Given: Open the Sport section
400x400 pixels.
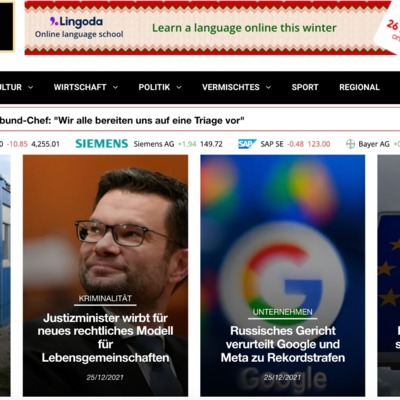Looking at the screenshot, I should [305, 87].
